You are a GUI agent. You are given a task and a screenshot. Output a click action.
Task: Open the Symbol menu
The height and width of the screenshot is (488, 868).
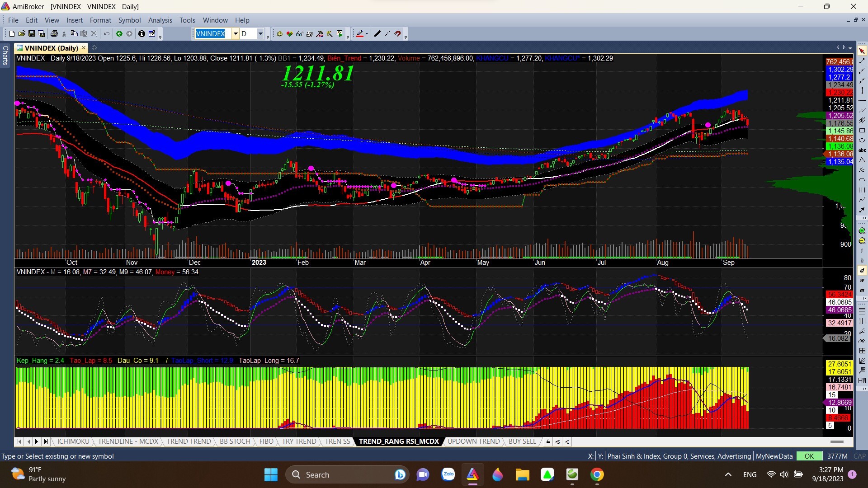click(x=129, y=20)
